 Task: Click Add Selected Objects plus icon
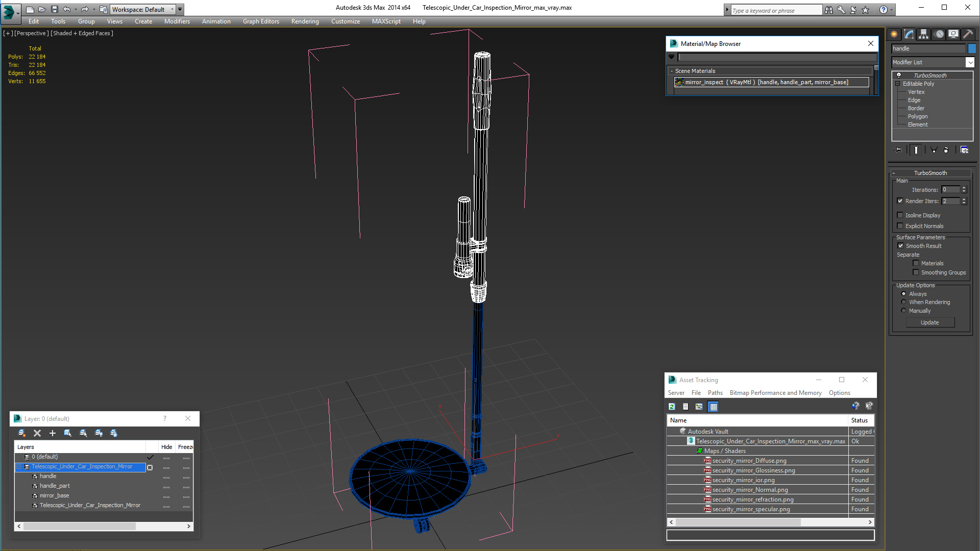click(52, 433)
